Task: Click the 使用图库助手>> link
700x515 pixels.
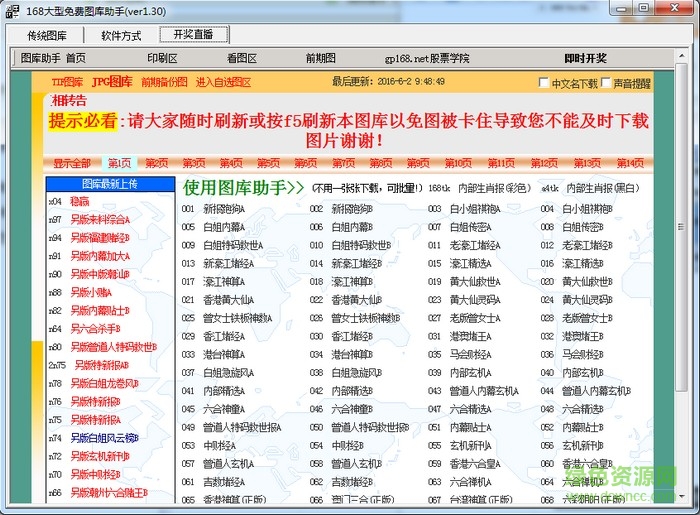Action: coord(243,188)
